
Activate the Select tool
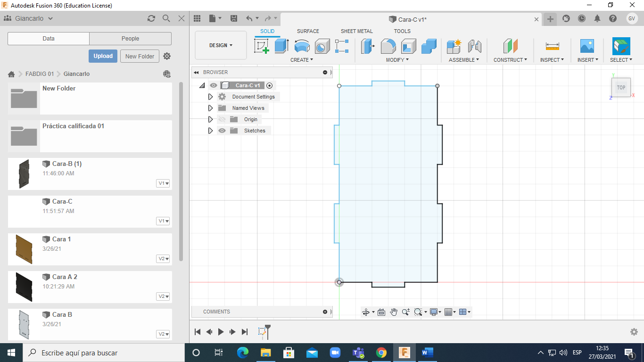[621, 46]
